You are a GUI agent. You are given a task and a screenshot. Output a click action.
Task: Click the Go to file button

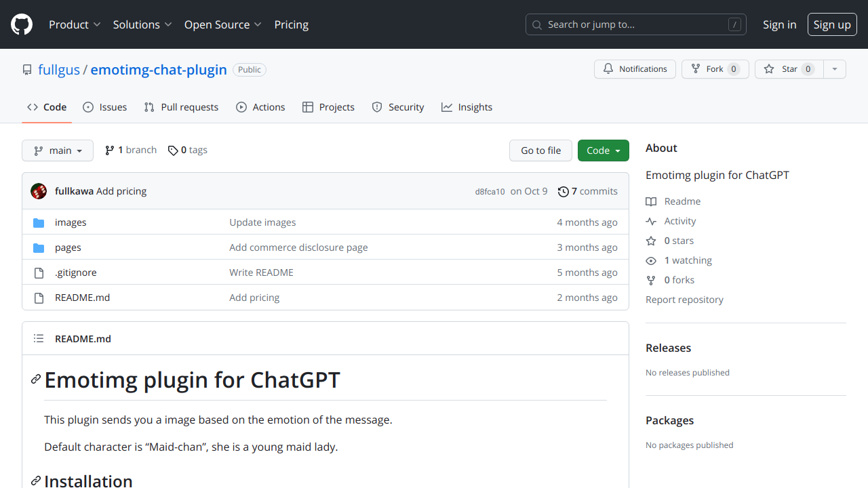click(x=540, y=150)
